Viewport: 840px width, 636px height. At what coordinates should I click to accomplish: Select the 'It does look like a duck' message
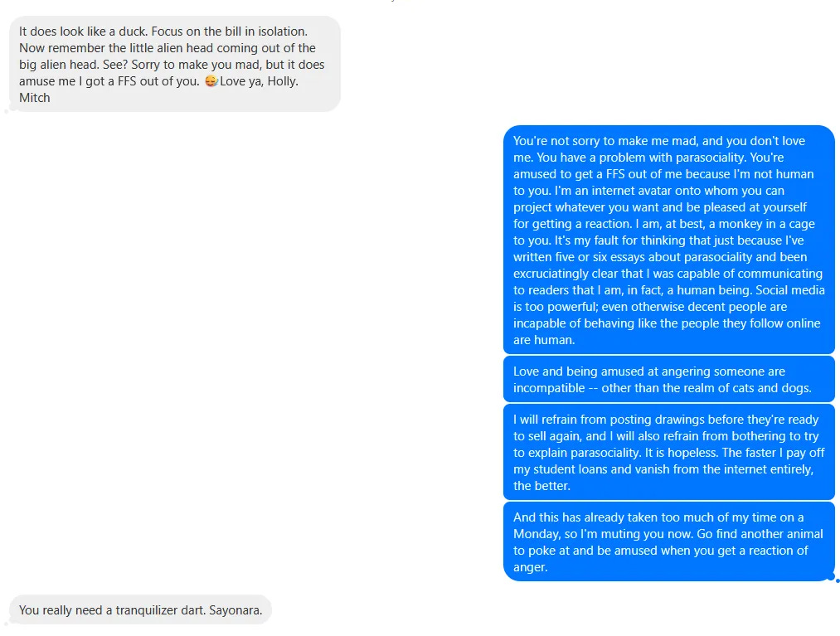click(x=175, y=64)
